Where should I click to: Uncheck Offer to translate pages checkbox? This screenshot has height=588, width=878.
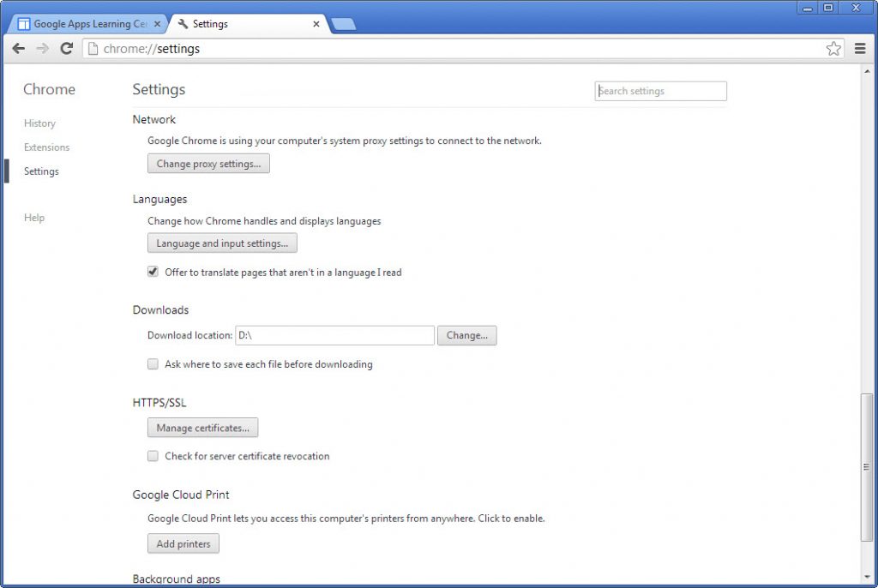tap(153, 272)
